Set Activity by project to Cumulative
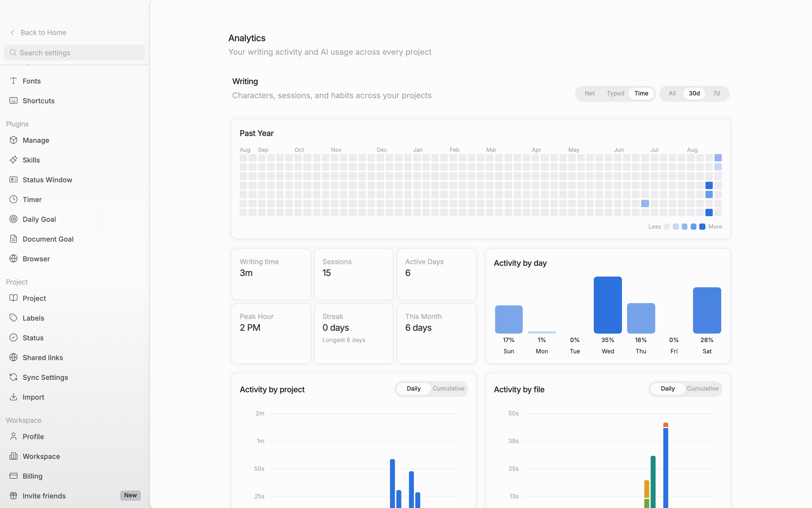Viewport: 812px width, 508px height. click(x=448, y=389)
